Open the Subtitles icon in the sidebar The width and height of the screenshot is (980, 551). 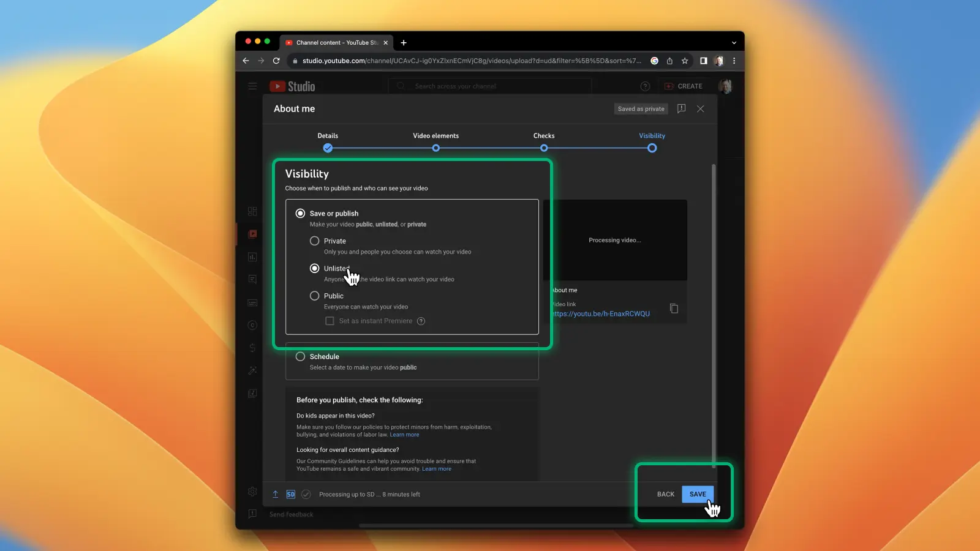point(252,302)
